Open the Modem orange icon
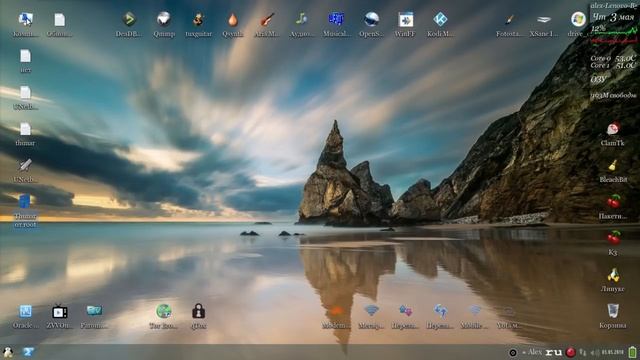 [336, 311]
